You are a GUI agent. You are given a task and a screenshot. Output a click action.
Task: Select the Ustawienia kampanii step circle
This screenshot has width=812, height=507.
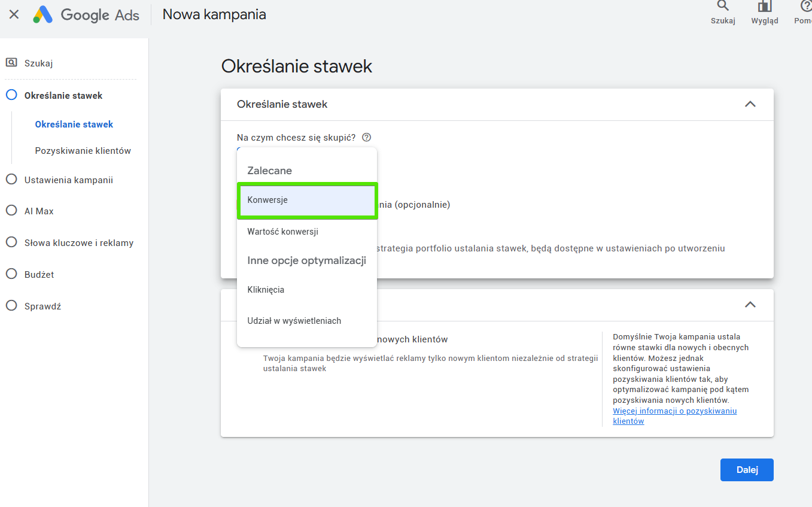tap(11, 180)
